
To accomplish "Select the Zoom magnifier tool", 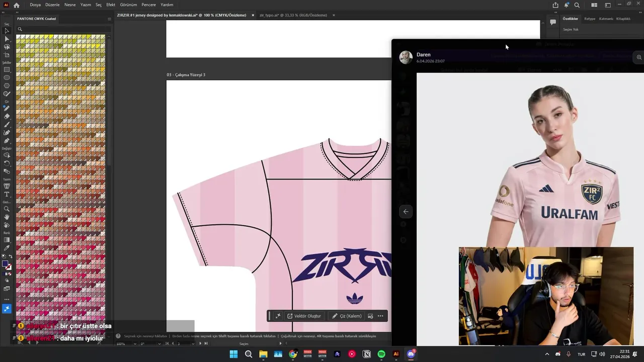I will point(7,209).
